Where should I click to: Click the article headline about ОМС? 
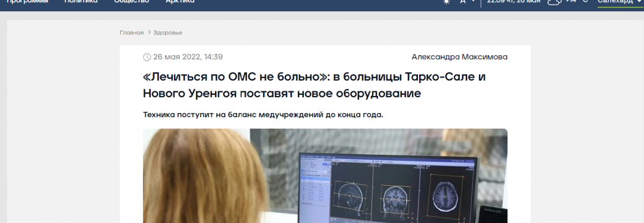tap(314, 85)
